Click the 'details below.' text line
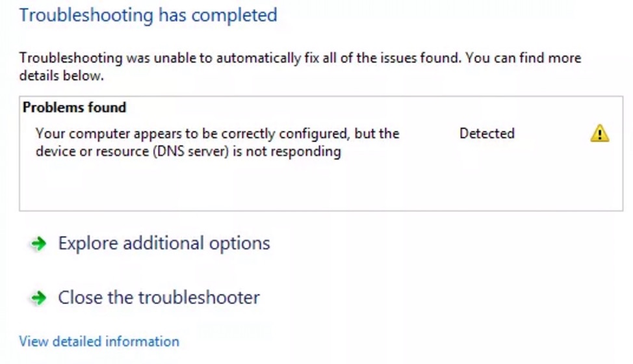Screen dimensions: 633x364 [61, 76]
